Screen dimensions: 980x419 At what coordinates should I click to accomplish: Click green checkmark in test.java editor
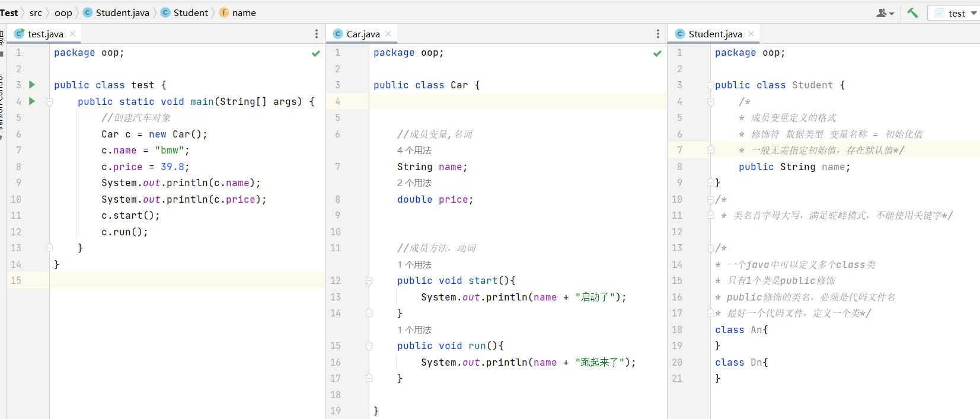point(316,53)
